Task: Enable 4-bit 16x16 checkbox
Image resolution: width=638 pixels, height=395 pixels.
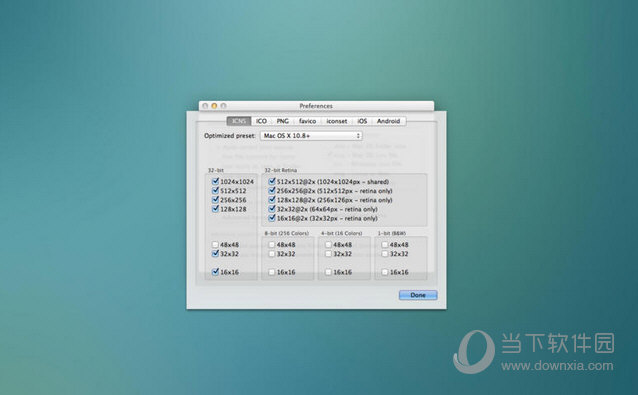Action: pos(328,272)
